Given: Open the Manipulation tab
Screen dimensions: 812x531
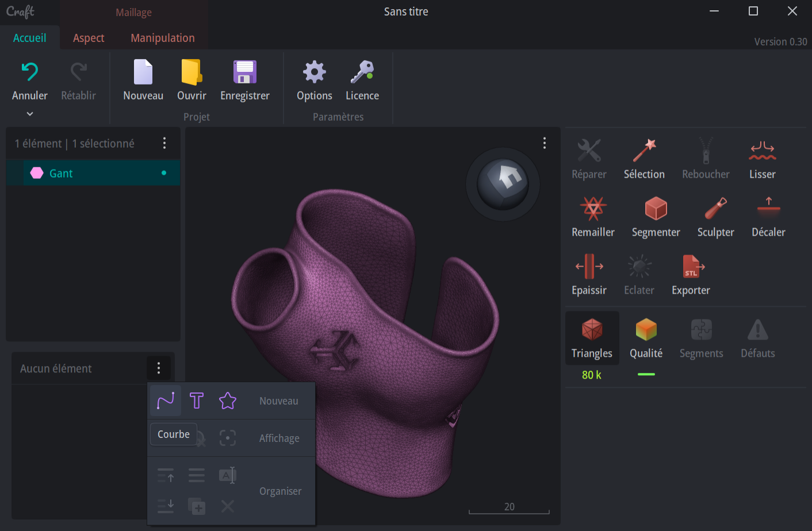Looking at the screenshot, I should coord(162,38).
